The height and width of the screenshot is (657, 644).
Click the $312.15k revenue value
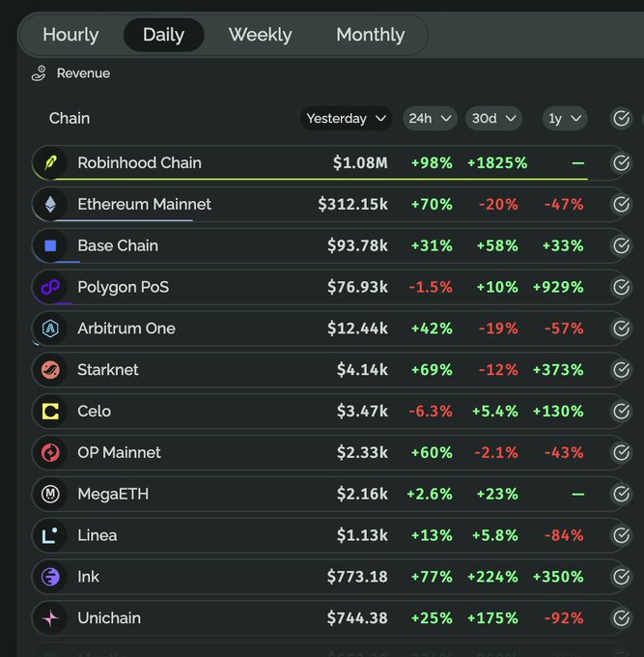[352, 204]
